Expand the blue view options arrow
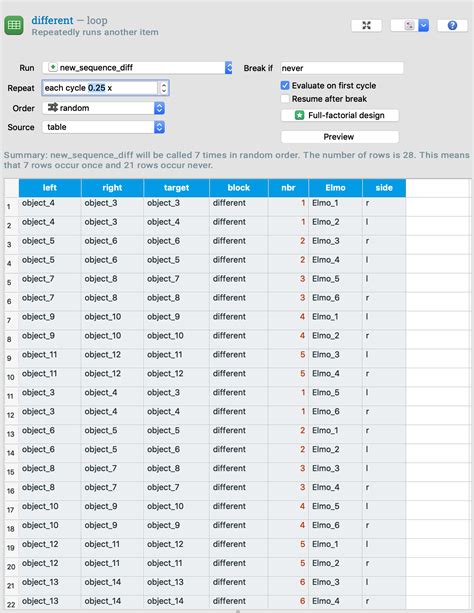 pos(424,25)
